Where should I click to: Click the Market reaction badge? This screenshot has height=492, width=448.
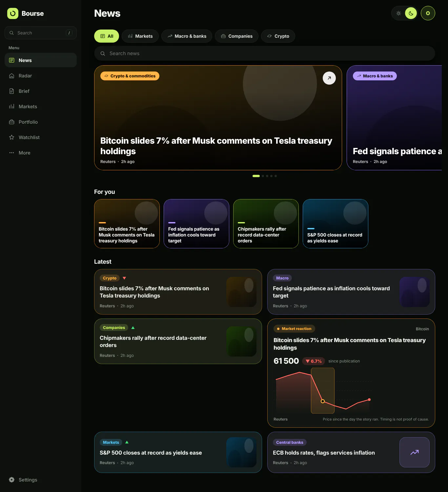(x=294, y=329)
